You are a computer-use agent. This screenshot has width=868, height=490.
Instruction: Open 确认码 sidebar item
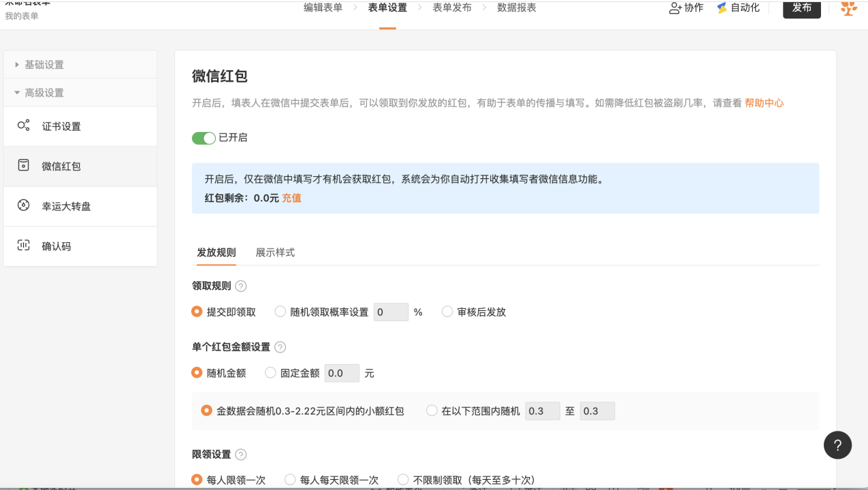point(80,246)
